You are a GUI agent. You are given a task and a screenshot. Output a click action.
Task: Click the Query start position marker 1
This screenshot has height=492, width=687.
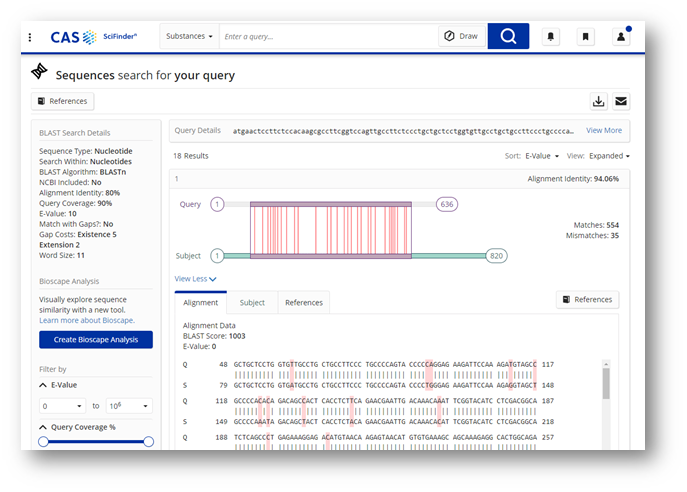(217, 204)
